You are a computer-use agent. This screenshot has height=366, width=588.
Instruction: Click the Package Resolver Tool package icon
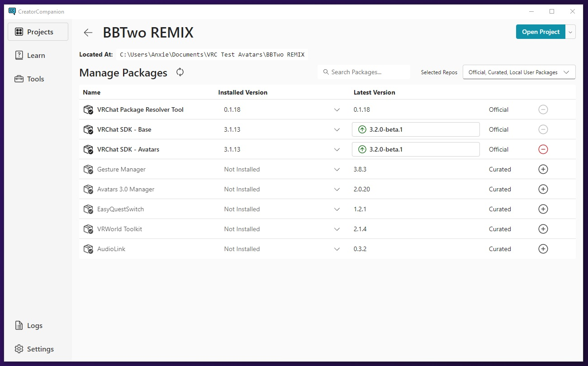[x=88, y=109]
